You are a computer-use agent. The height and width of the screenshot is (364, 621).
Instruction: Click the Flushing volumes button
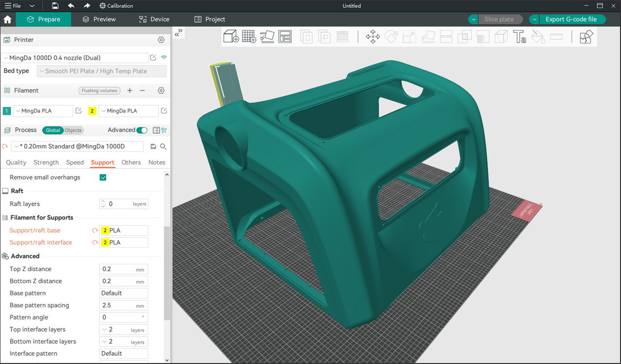pos(99,91)
